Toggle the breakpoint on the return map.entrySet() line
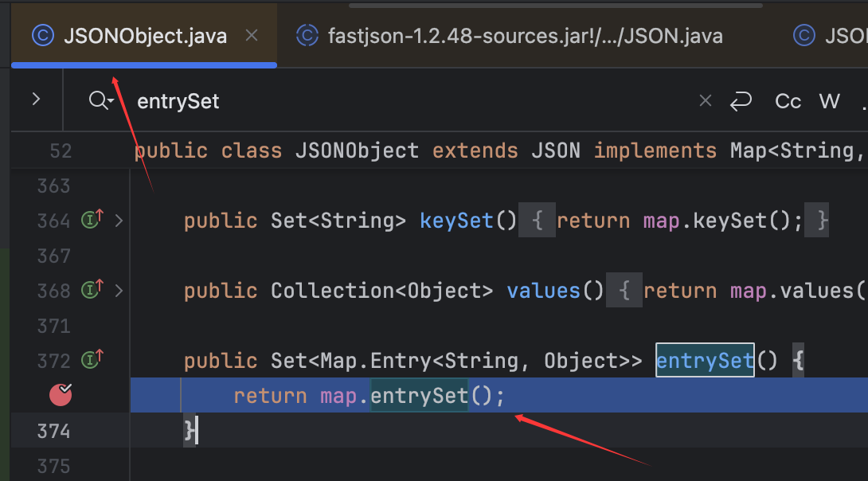 tap(61, 395)
